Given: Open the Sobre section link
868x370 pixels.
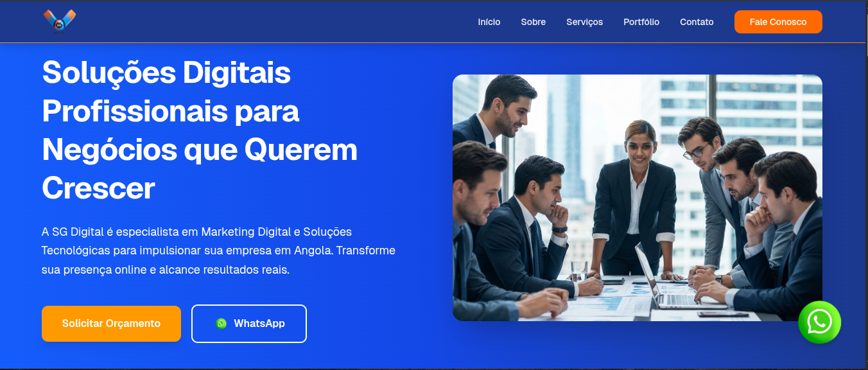Looking at the screenshot, I should pyautogui.click(x=534, y=22).
